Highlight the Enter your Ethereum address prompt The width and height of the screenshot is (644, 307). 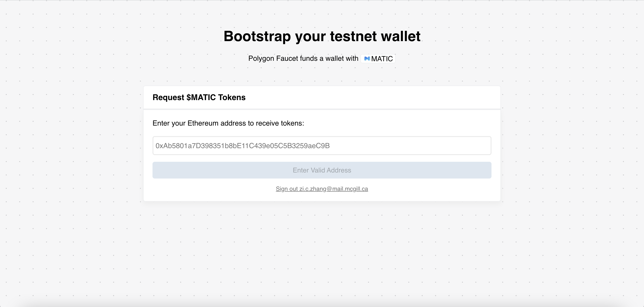pos(228,123)
